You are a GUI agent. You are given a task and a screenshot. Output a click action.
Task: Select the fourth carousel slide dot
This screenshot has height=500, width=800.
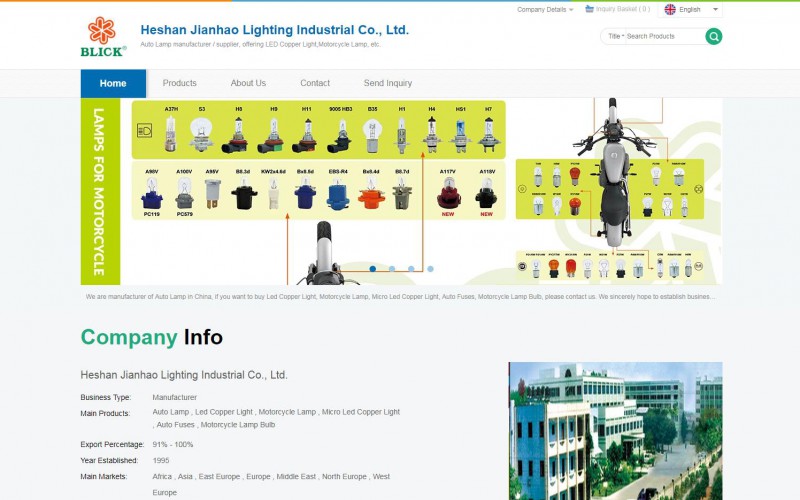pos(430,268)
